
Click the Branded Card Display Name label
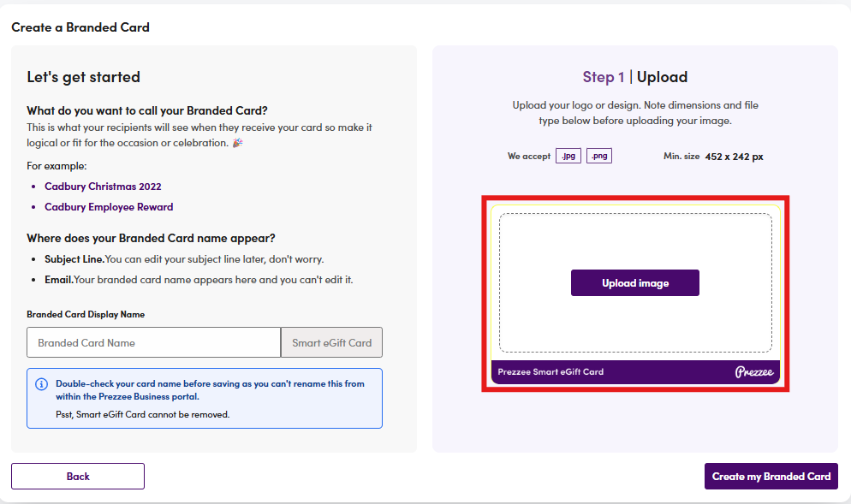click(86, 315)
